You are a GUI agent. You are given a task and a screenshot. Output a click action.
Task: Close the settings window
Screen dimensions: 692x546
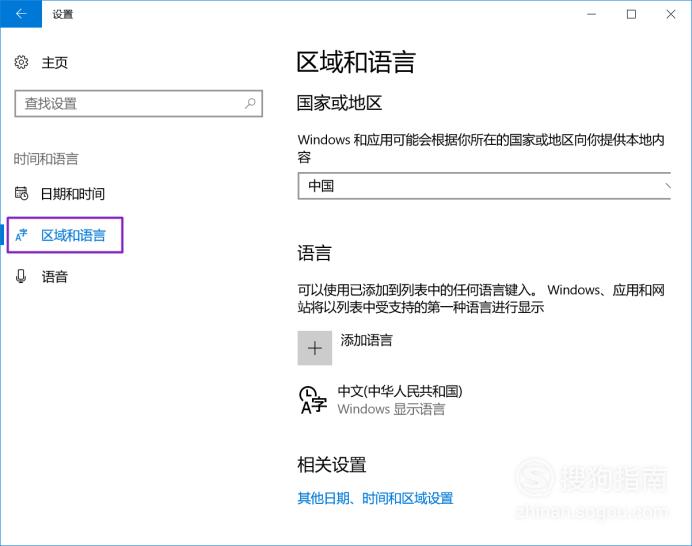[671, 14]
